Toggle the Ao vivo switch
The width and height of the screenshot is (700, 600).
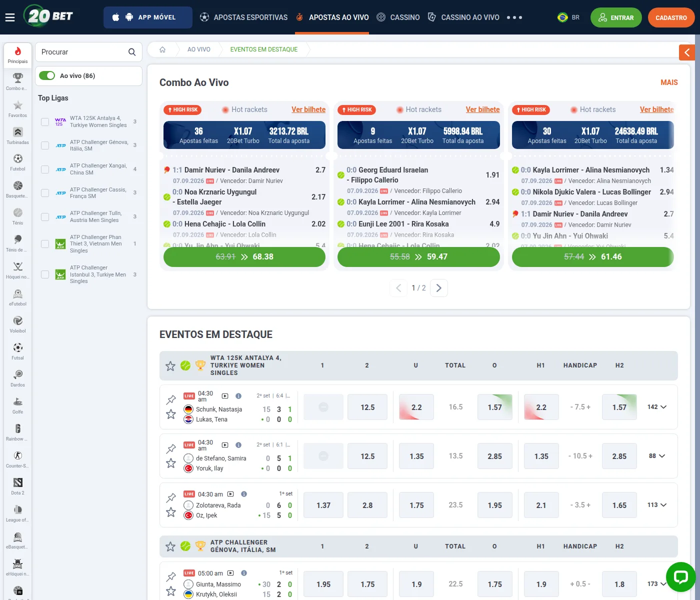point(47,75)
